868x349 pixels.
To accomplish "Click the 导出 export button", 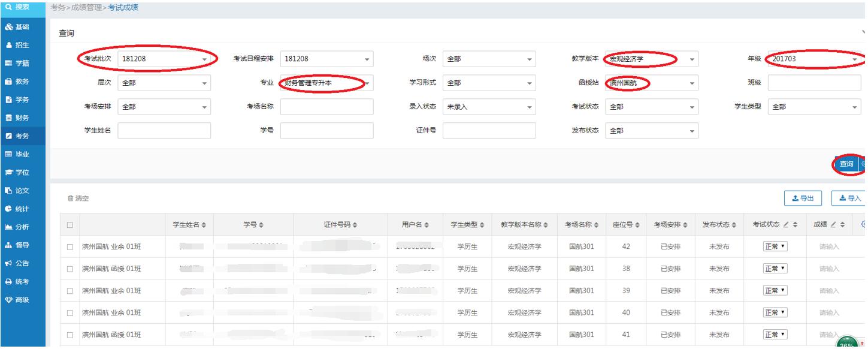I will click(802, 198).
